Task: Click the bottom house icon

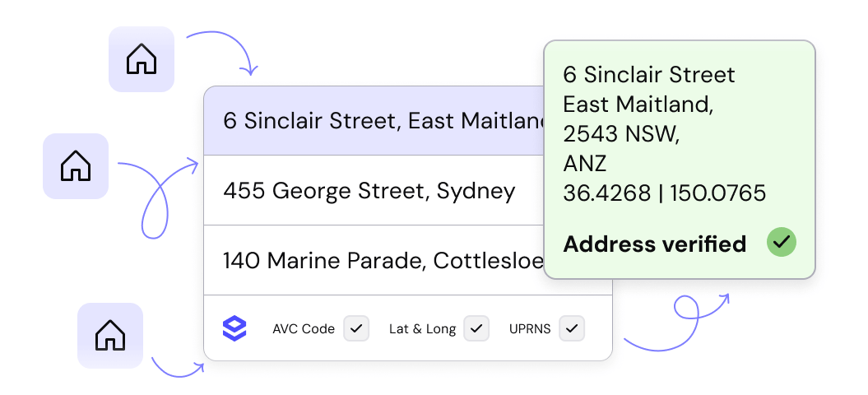Action: [x=110, y=336]
